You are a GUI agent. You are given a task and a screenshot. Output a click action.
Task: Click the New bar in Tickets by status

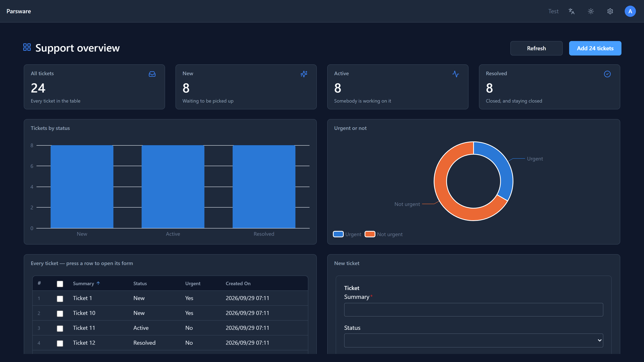click(x=82, y=187)
